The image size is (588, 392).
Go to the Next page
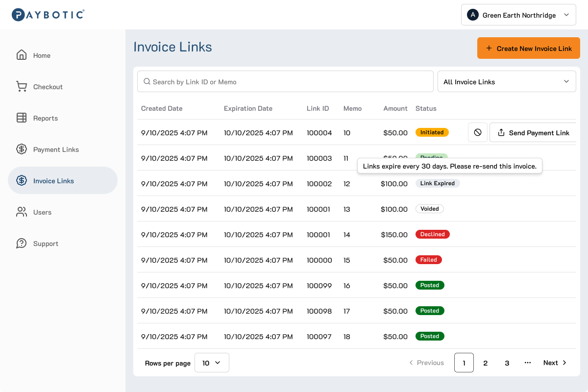[555, 363]
